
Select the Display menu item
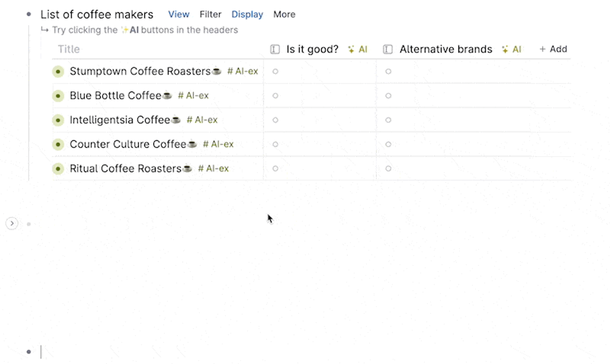[247, 14]
